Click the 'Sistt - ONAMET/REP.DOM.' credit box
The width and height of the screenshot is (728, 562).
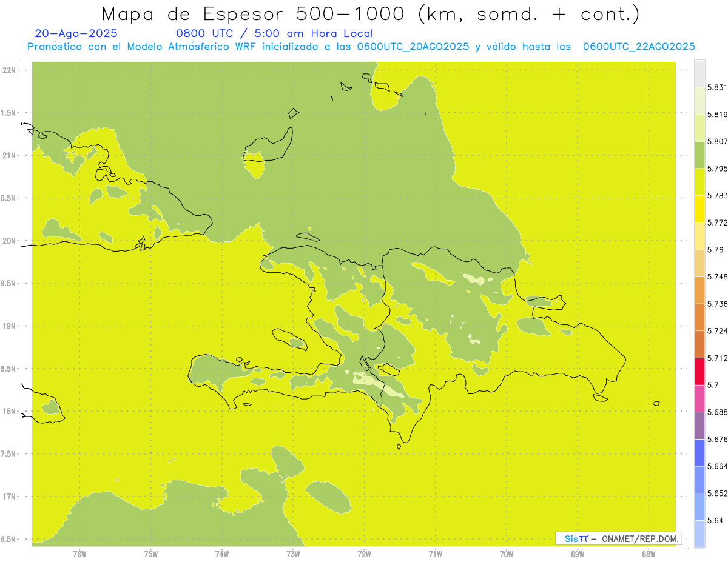[x=619, y=538]
